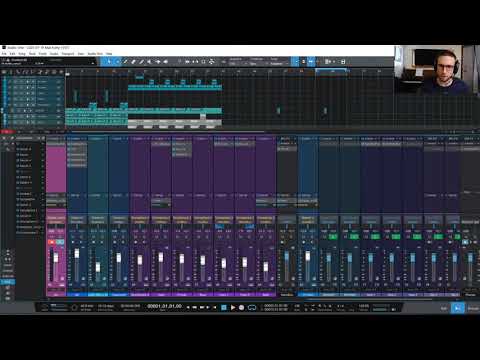Open the Edit menu

point(12,53)
